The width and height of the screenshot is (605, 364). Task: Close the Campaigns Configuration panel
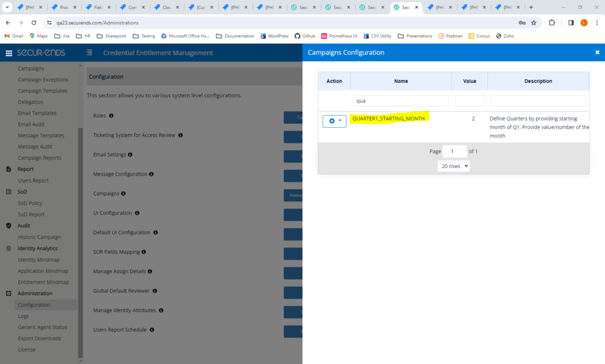[597, 53]
